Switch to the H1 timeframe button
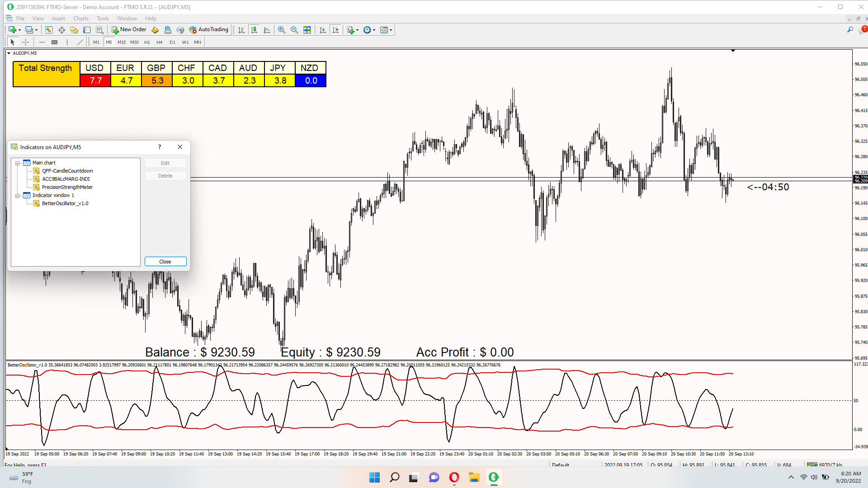This screenshot has height=488, width=868. 147,42
